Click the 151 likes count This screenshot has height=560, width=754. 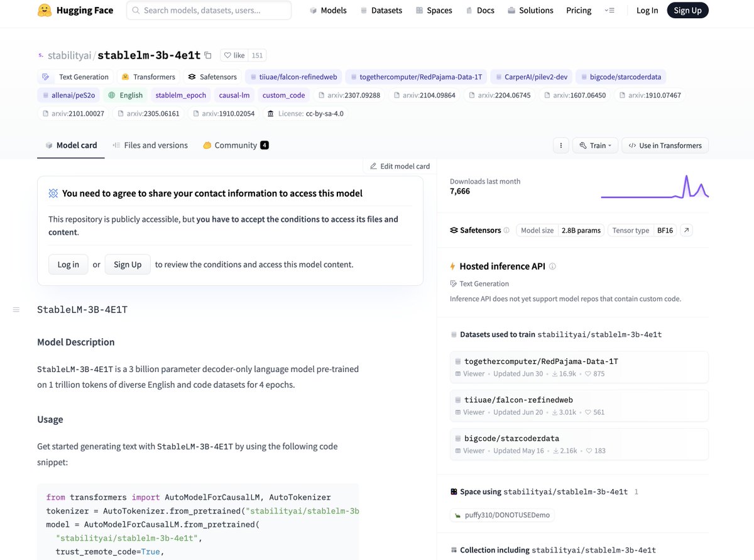point(257,55)
